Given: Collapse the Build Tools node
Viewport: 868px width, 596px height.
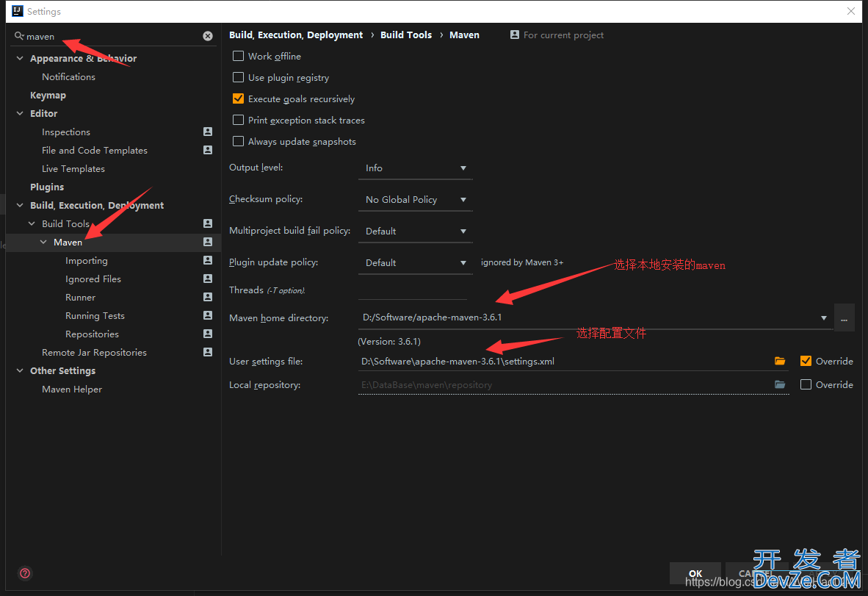Looking at the screenshot, I should 32,224.
